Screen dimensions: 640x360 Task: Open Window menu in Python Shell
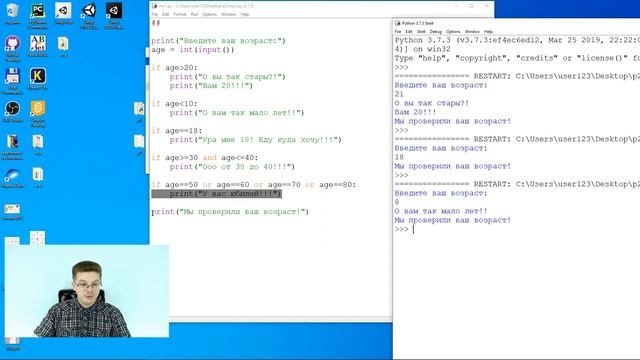pos(472,31)
